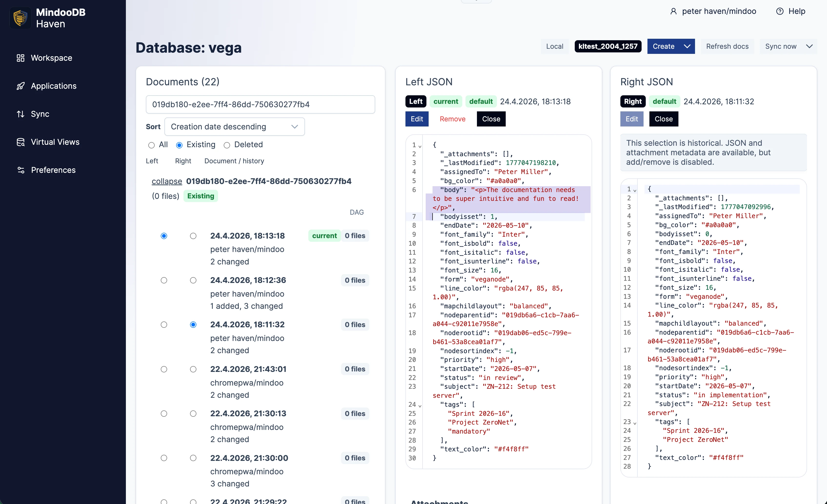Click the MindooDB Haven logo
Screen dimensions: 827x504
click(x=20, y=18)
